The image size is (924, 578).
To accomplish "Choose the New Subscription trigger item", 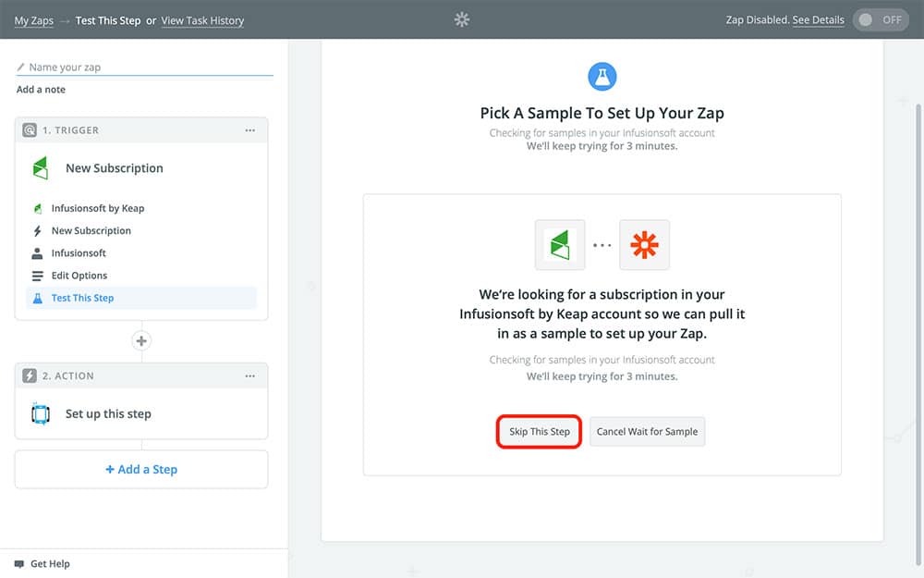I will point(91,230).
